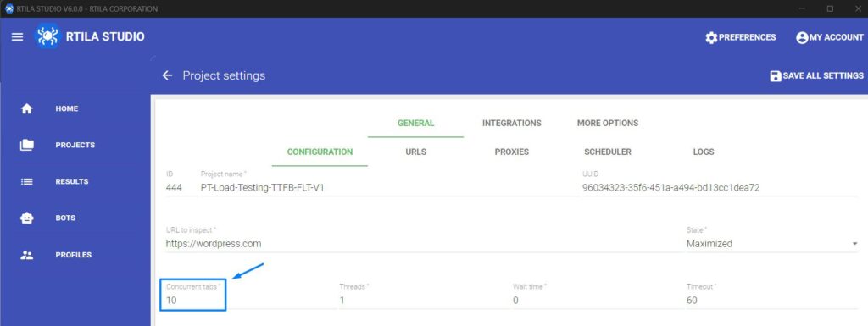
Task: Expand the State dropdown showing Maximized
Action: tap(771, 244)
